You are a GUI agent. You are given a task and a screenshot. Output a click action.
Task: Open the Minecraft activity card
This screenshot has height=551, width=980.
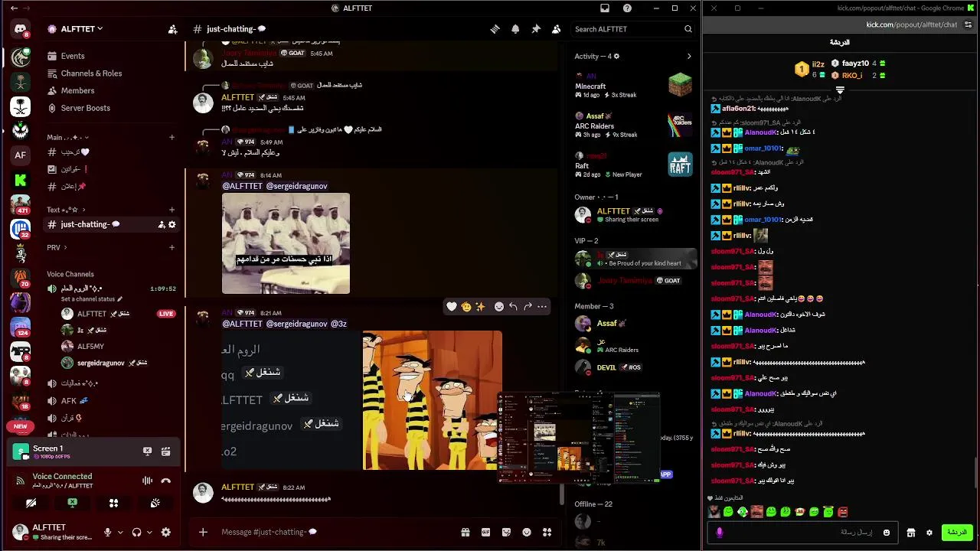point(634,85)
